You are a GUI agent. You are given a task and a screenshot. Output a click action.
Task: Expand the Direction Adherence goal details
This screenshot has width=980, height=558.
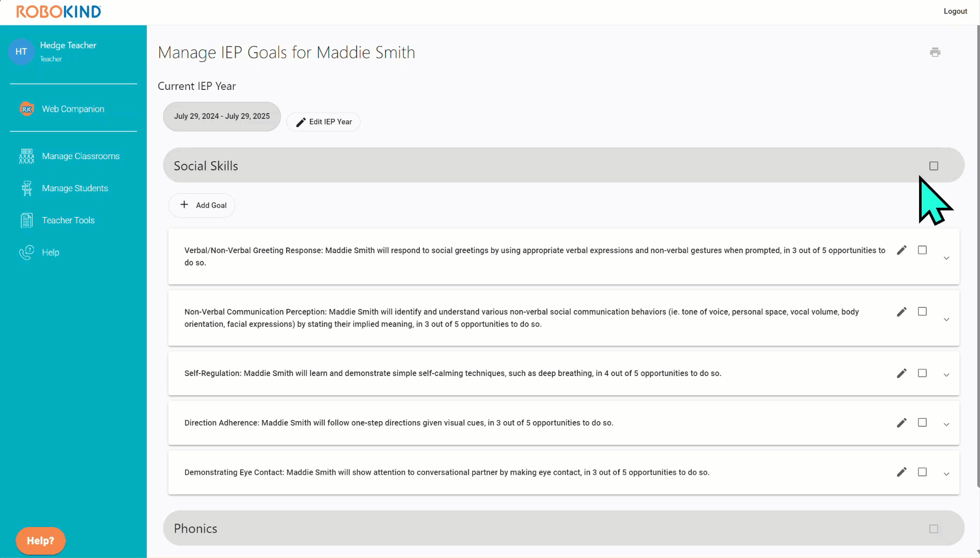[946, 424]
